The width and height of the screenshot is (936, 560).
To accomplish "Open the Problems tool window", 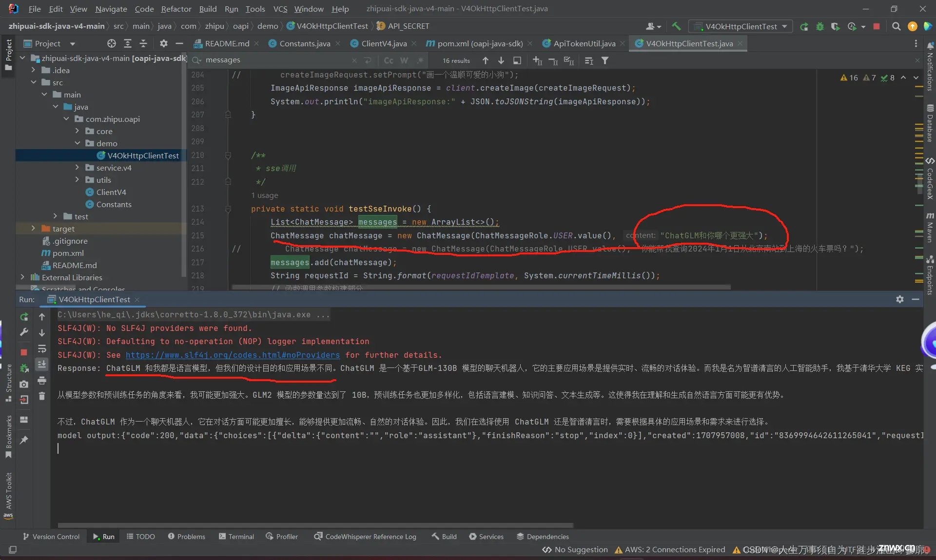I will coord(186,537).
